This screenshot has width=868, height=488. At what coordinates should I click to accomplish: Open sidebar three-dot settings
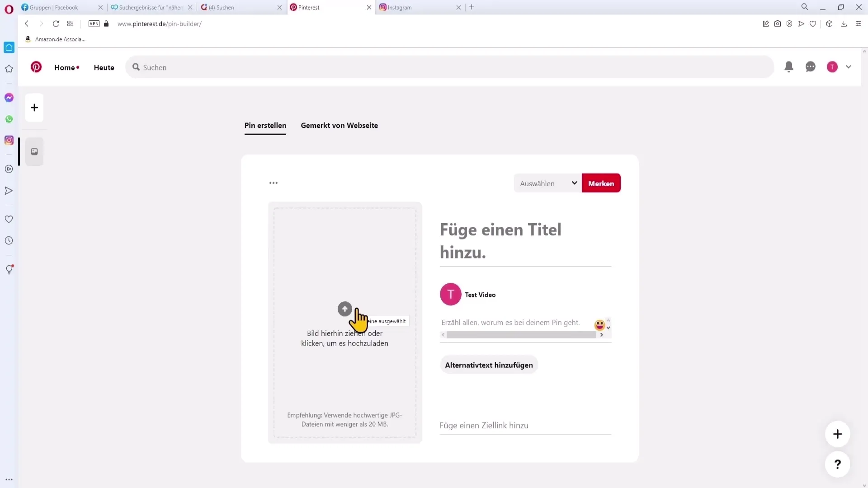click(x=9, y=480)
